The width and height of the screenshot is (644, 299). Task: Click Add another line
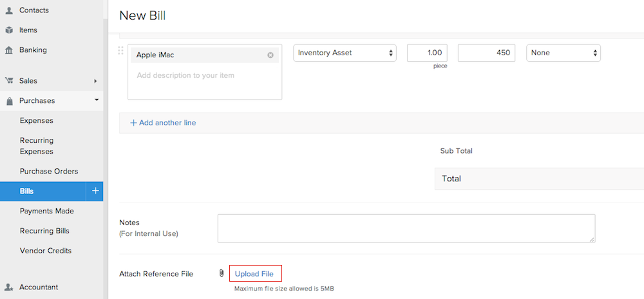pyautogui.click(x=164, y=123)
